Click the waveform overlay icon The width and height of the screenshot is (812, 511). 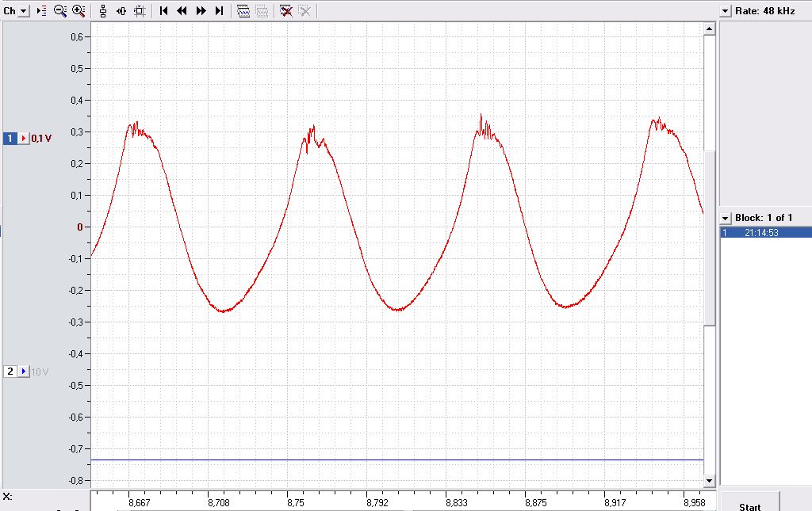[x=243, y=11]
